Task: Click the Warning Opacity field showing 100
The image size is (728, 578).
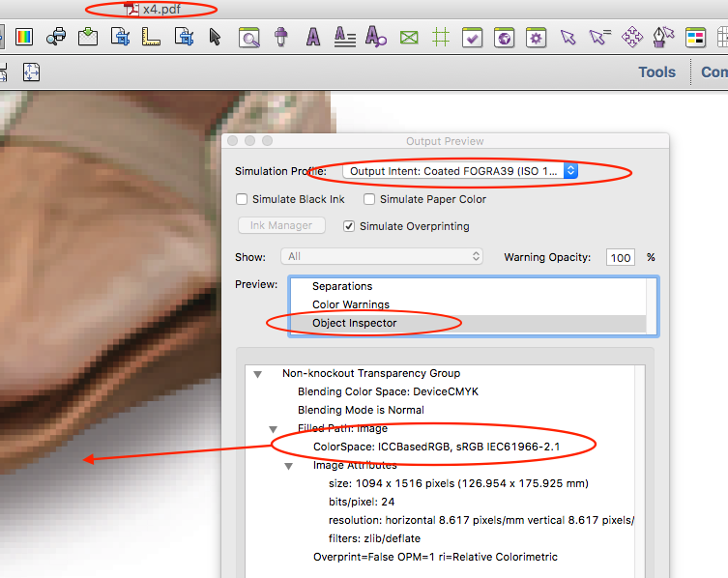Action: (621, 257)
